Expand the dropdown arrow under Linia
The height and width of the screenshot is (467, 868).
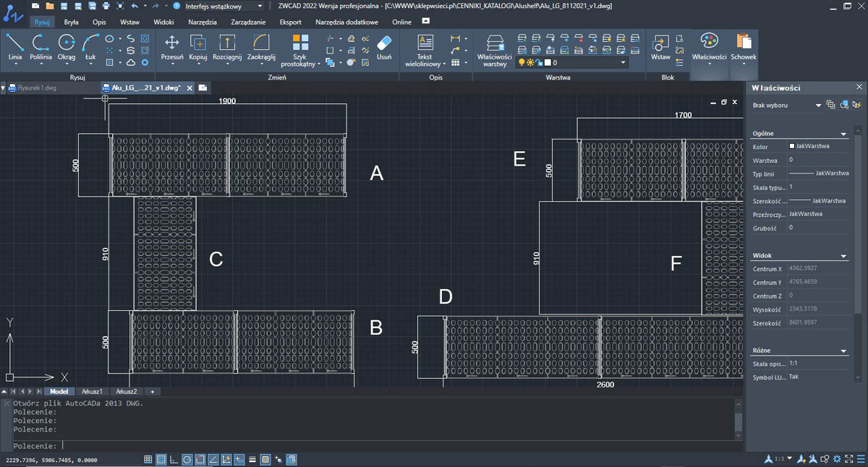click(15, 64)
